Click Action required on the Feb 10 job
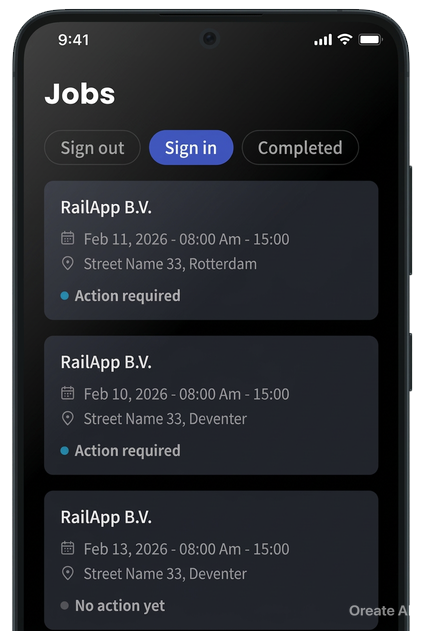Image resolution: width=424 pixels, height=631 pixels. pyautogui.click(x=128, y=451)
